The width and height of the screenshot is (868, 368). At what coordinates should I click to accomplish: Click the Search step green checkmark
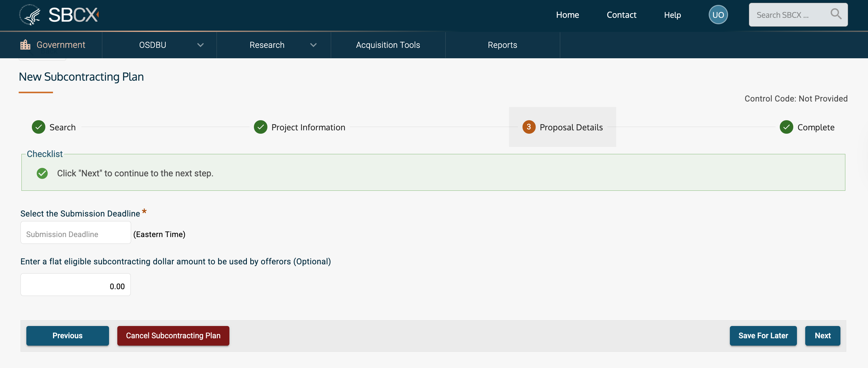(x=38, y=127)
